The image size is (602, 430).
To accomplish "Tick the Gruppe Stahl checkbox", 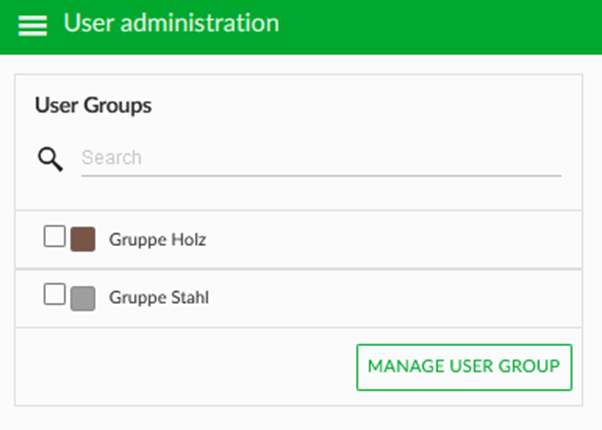I will coord(55,294).
